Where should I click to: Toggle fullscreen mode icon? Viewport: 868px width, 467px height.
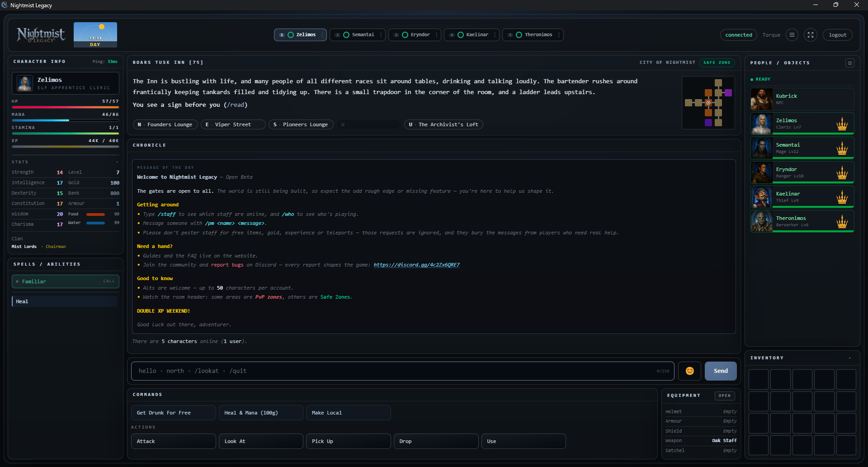tap(811, 35)
